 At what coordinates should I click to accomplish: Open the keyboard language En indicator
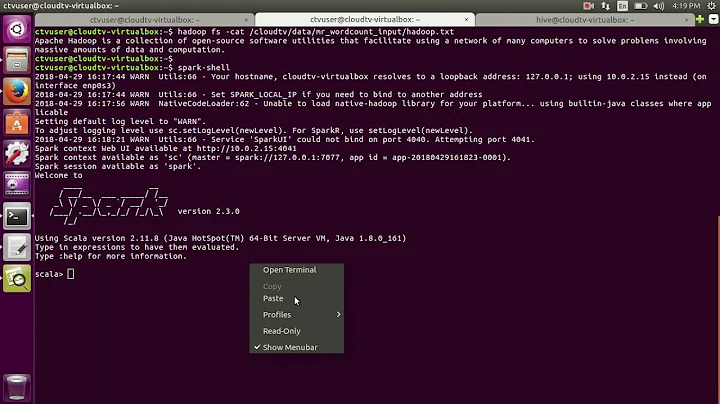click(x=622, y=6)
